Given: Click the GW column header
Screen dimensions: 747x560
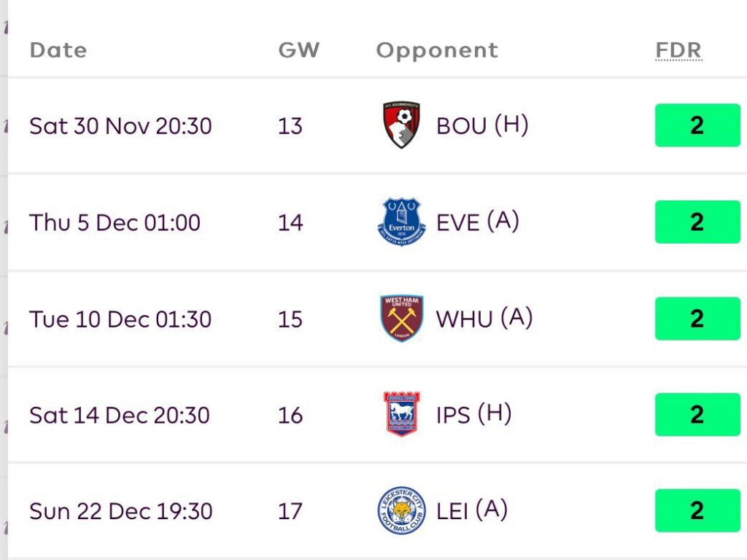Looking at the screenshot, I should coord(298,50).
